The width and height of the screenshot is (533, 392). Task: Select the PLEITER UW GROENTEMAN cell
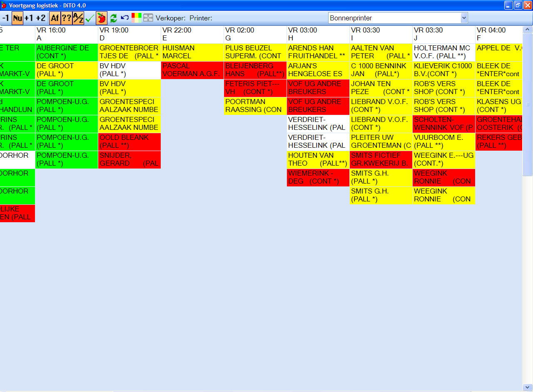(381, 141)
